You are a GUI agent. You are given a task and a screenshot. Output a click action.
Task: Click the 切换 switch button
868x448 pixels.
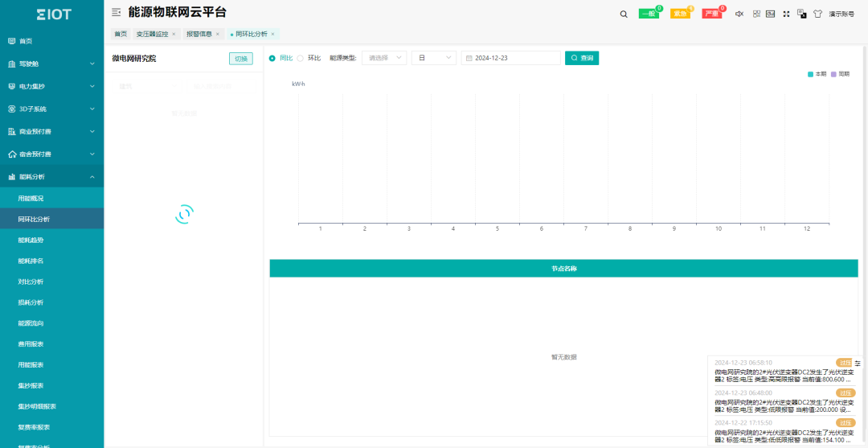241,59
